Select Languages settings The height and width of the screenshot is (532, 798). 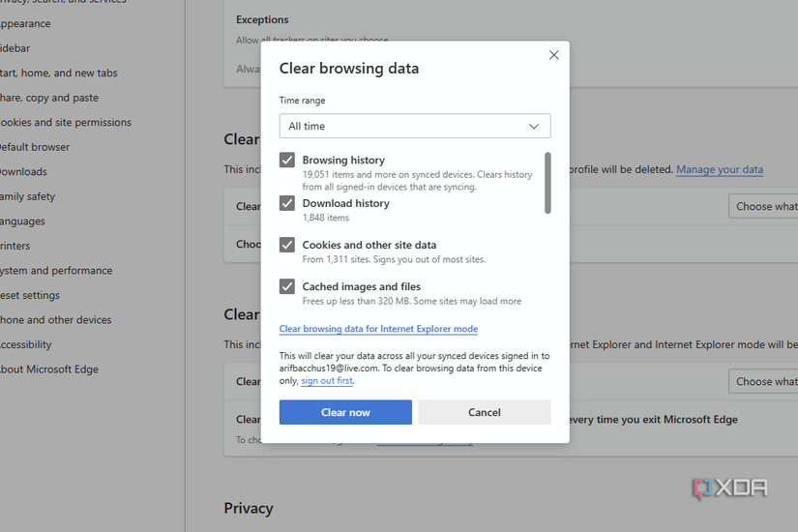coord(22,222)
